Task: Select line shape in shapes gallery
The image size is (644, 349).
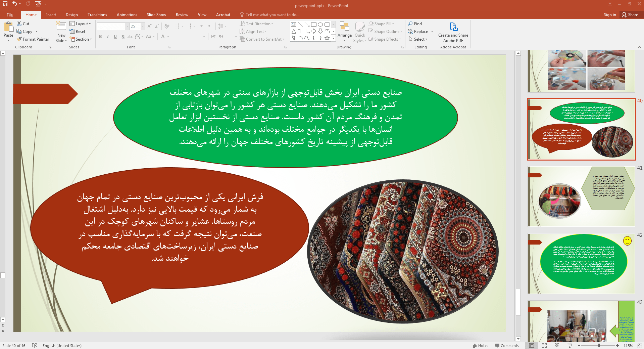Action: 300,25
